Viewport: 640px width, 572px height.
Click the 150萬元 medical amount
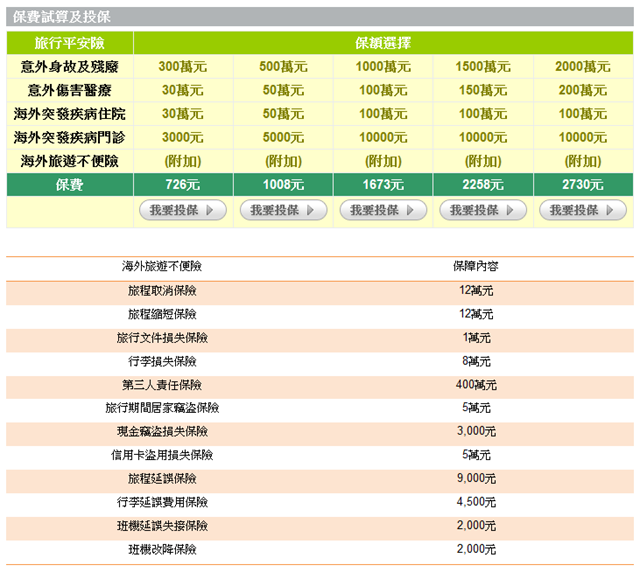point(483,90)
